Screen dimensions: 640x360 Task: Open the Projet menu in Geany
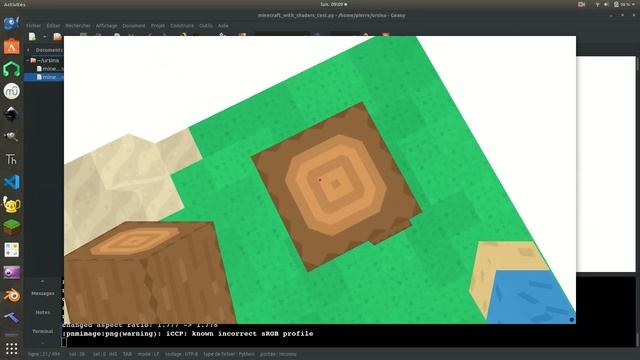(158, 25)
